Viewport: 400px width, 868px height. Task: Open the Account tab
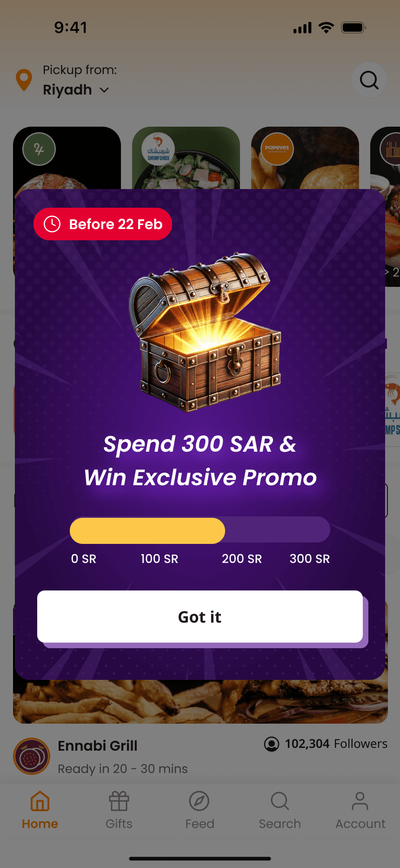pyautogui.click(x=360, y=810)
